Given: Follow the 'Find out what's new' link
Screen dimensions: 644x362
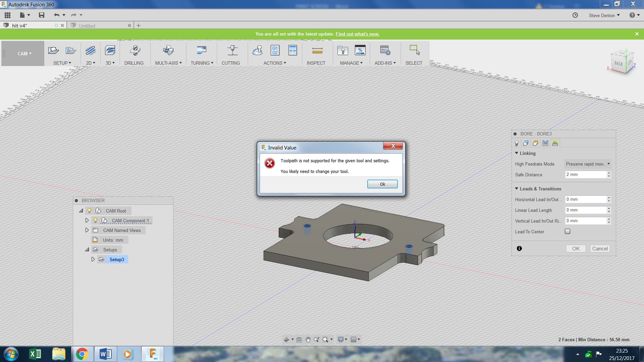Looking at the screenshot, I should point(357,34).
